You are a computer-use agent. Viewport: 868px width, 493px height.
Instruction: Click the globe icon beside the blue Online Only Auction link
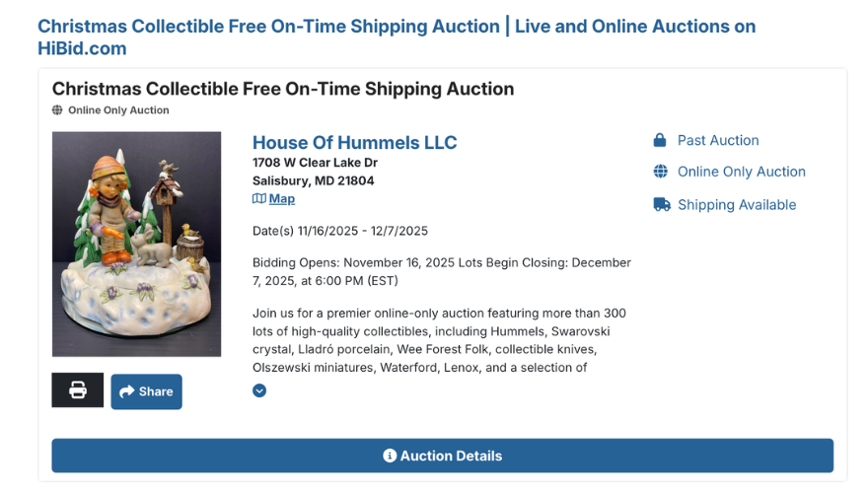pyautogui.click(x=660, y=172)
